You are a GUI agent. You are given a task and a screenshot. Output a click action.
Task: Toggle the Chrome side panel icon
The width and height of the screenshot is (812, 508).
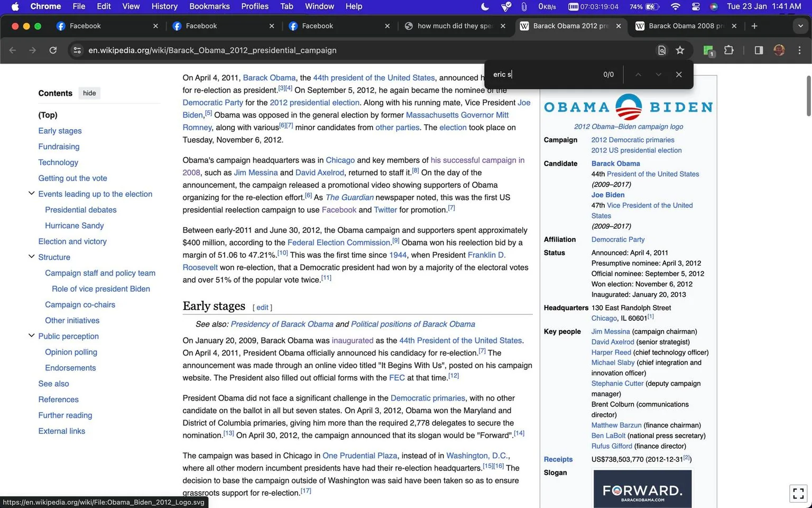pos(759,50)
